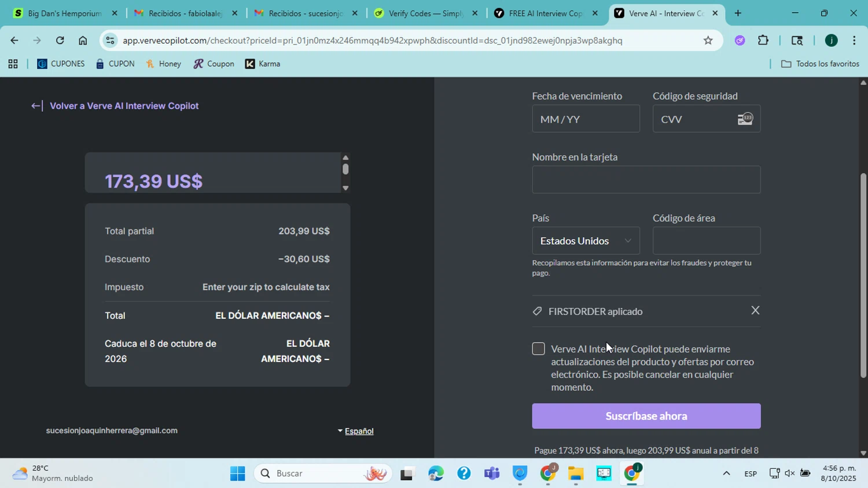868x488 pixels.
Task: Switch to the FREE AI Interview Copilot tab
Action: (546, 13)
